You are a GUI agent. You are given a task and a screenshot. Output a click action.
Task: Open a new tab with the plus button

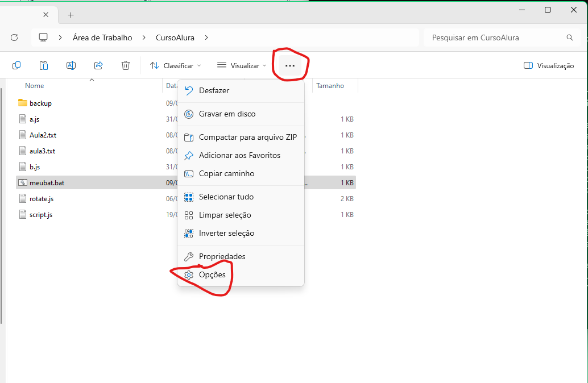point(71,15)
